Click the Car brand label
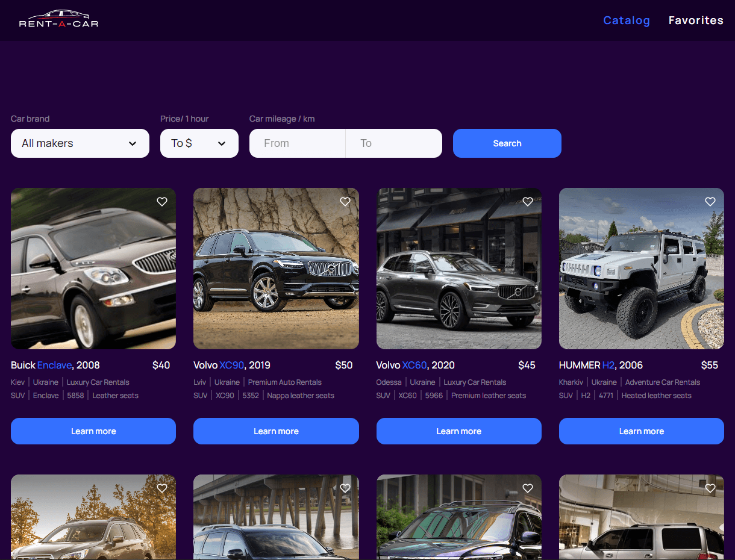 click(x=30, y=119)
